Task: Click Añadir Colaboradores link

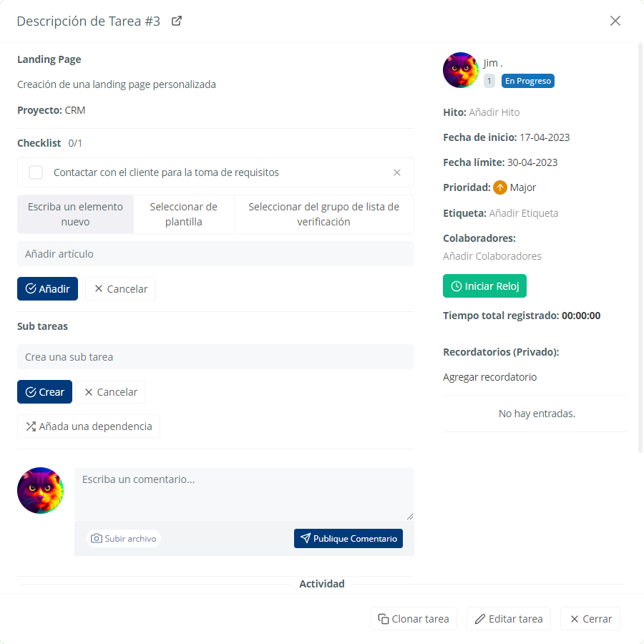Action: pyautogui.click(x=492, y=256)
